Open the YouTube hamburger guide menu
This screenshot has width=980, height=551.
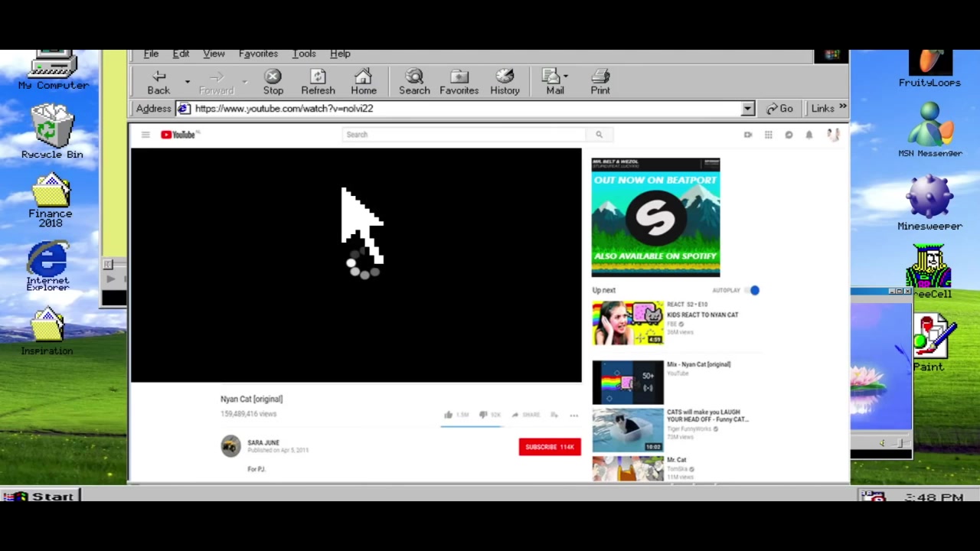point(145,135)
